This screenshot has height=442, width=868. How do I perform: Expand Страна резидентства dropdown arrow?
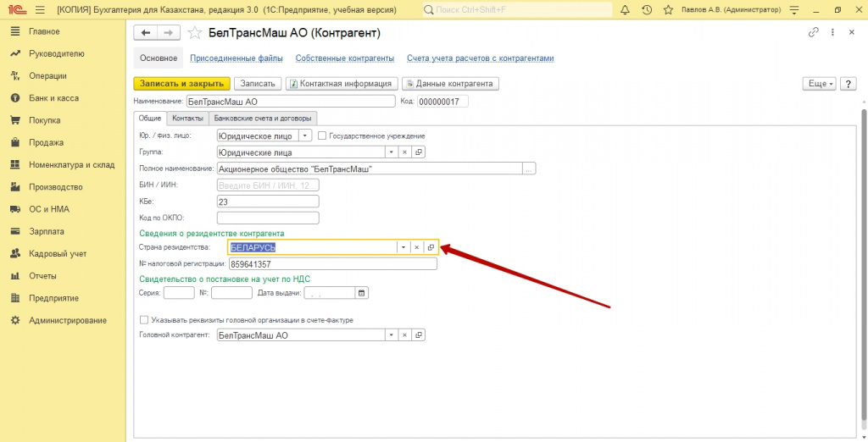coord(403,247)
